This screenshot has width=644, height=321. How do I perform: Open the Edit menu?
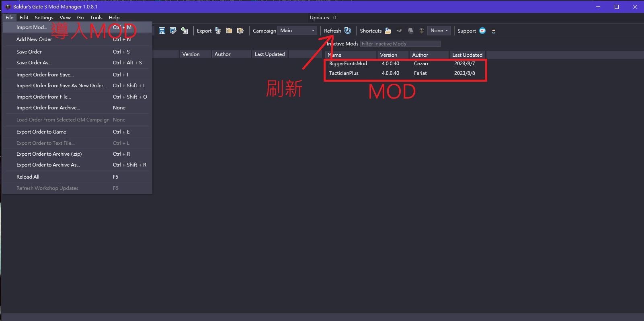point(24,17)
